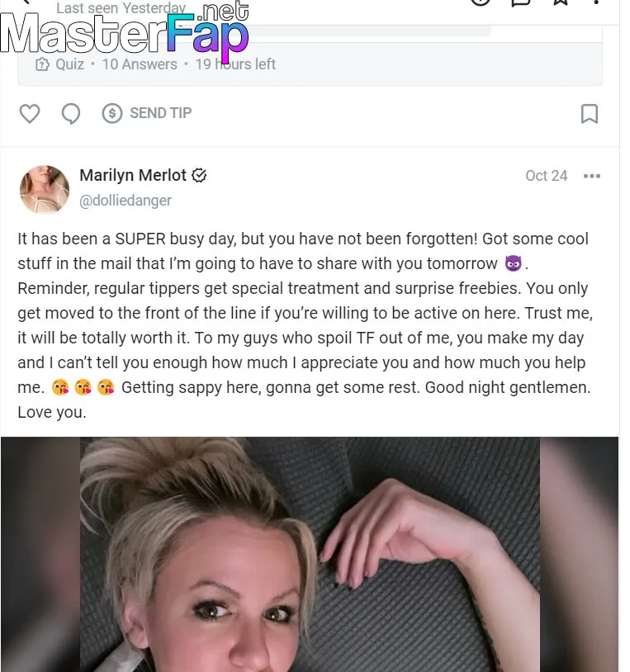Click the Oct 24 post date
Viewport: 630px width, 672px height.
coord(547,176)
